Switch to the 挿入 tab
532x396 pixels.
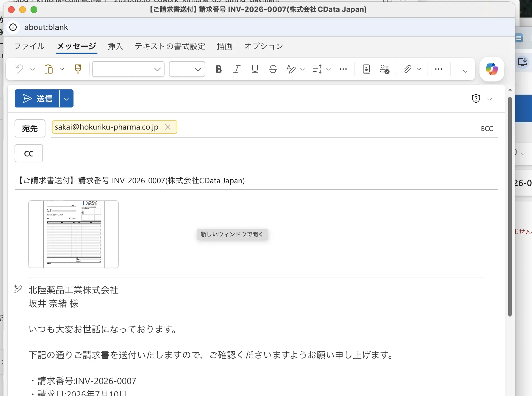115,46
